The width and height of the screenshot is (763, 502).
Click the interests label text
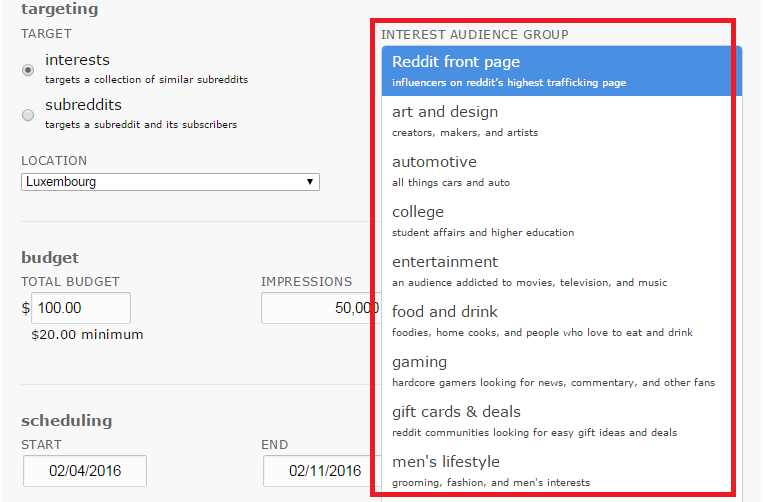77,60
